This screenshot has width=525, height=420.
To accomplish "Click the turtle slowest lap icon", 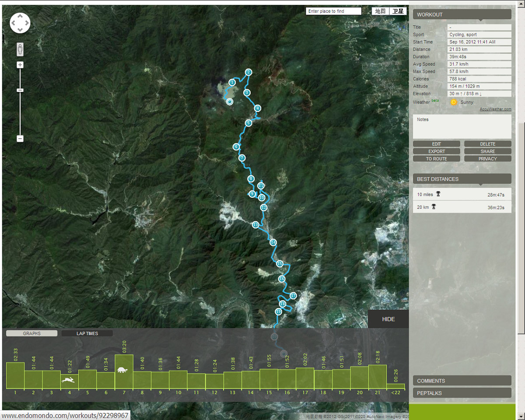I will 123,370.
